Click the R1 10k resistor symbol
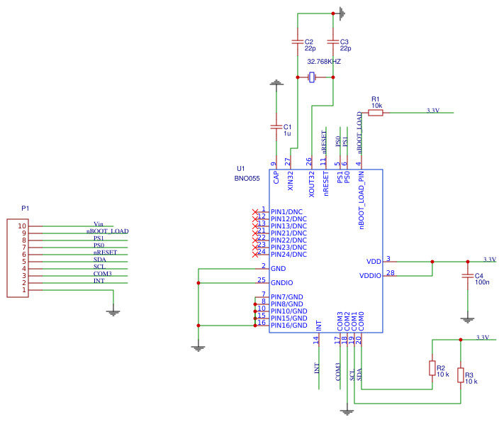This screenshot has height=422, width=504. pos(375,112)
